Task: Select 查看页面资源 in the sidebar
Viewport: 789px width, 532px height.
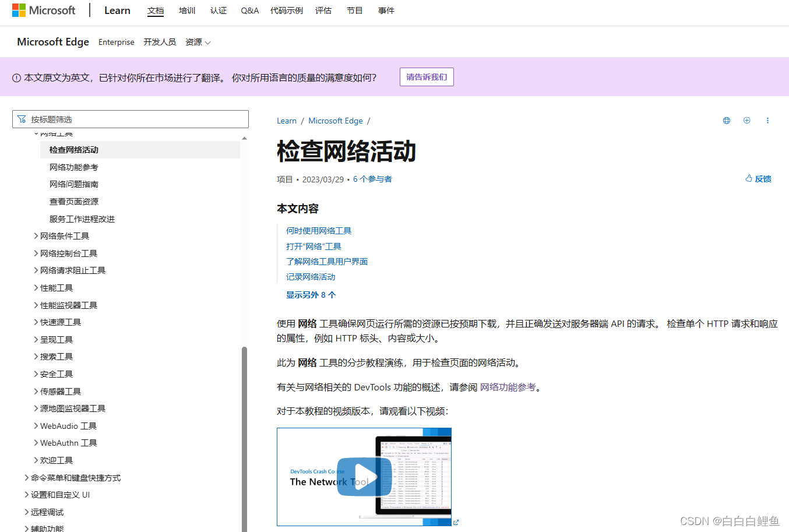Action: pos(74,202)
